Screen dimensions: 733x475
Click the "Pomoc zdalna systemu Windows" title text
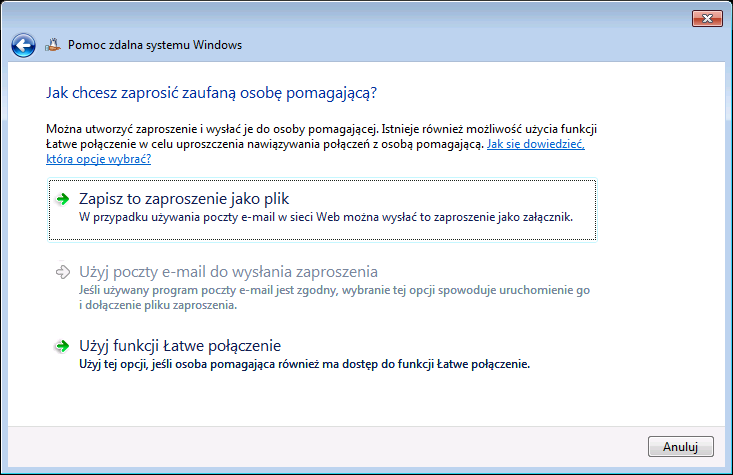click(155, 45)
